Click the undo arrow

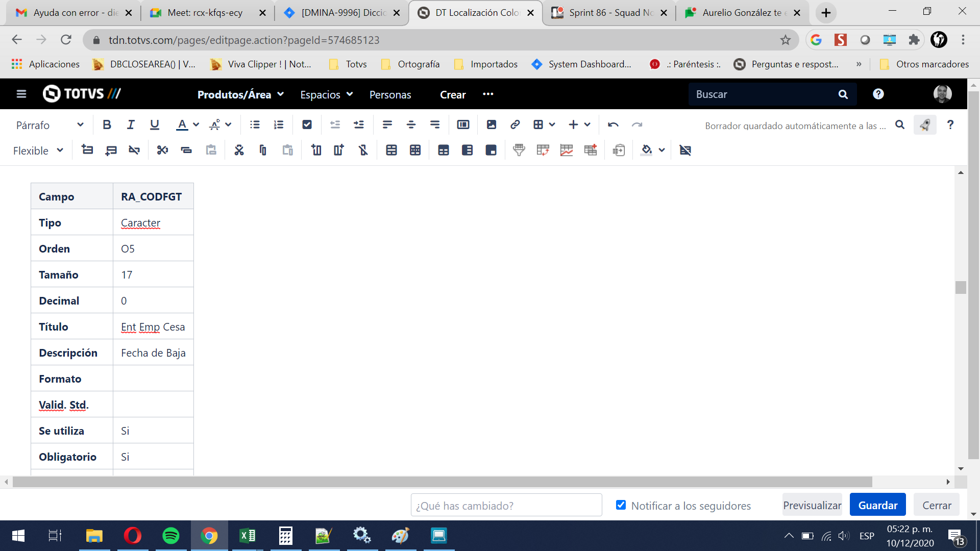click(613, 125)
